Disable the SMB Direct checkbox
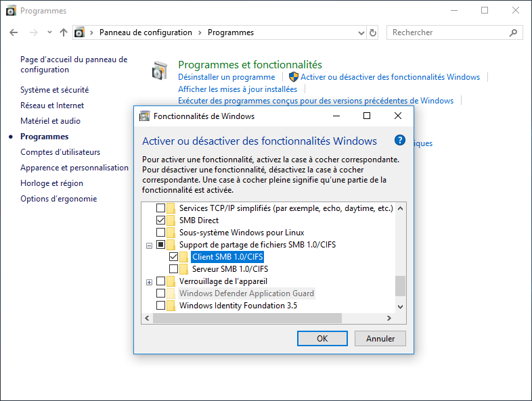 tap(161, 220)
